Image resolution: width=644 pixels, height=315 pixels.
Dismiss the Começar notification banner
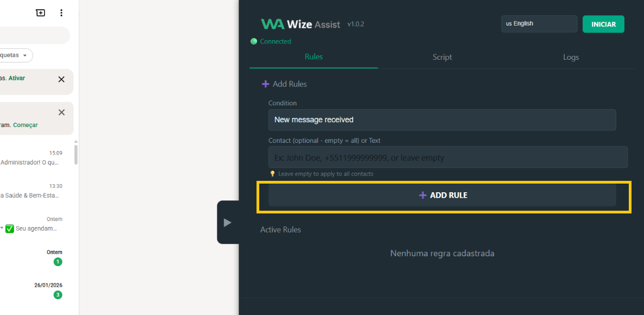point(61,112)
